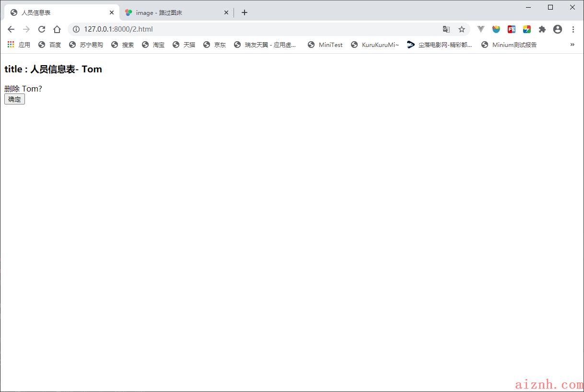Viewport: 584px width, 392px height.
Task: Open the MiniTest bookmark
Action: [326, 45]
